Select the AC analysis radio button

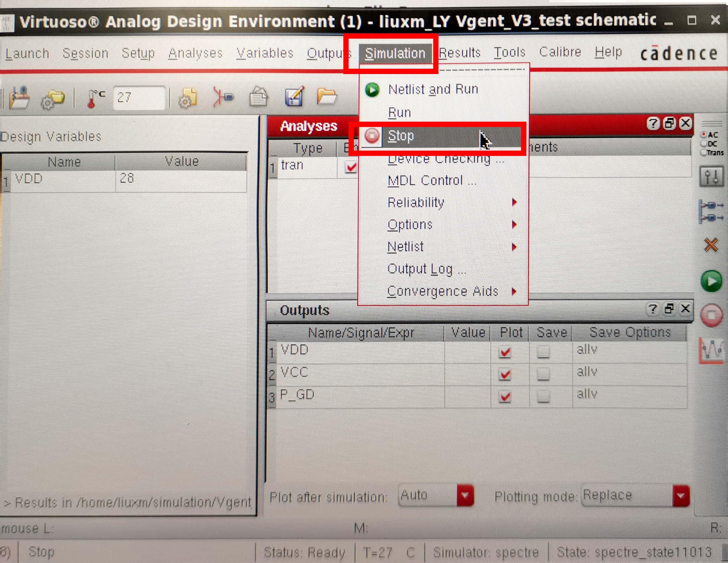coord(704,135)
